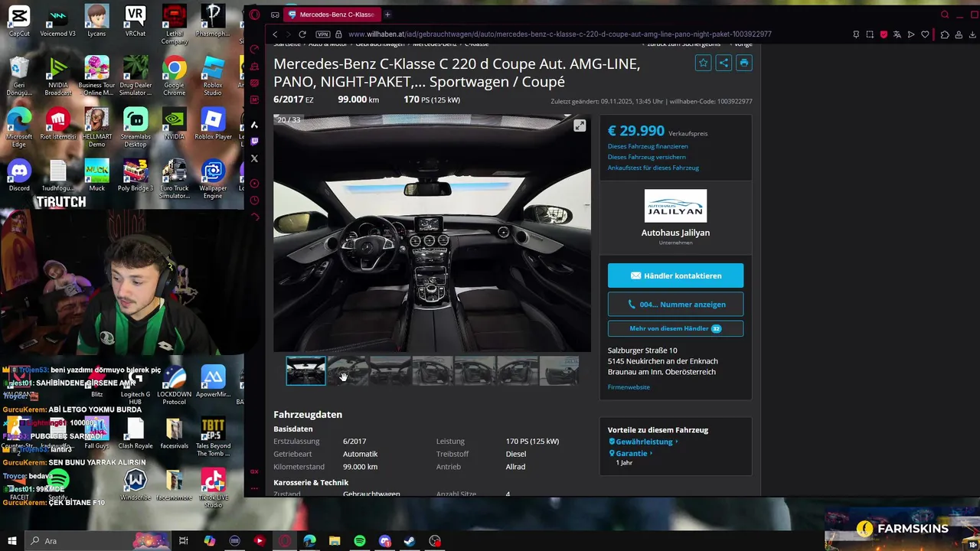This screenshot has height=551, width=980.
Task: Open the X (Twitter) sidebar panel
Action: 255,158
